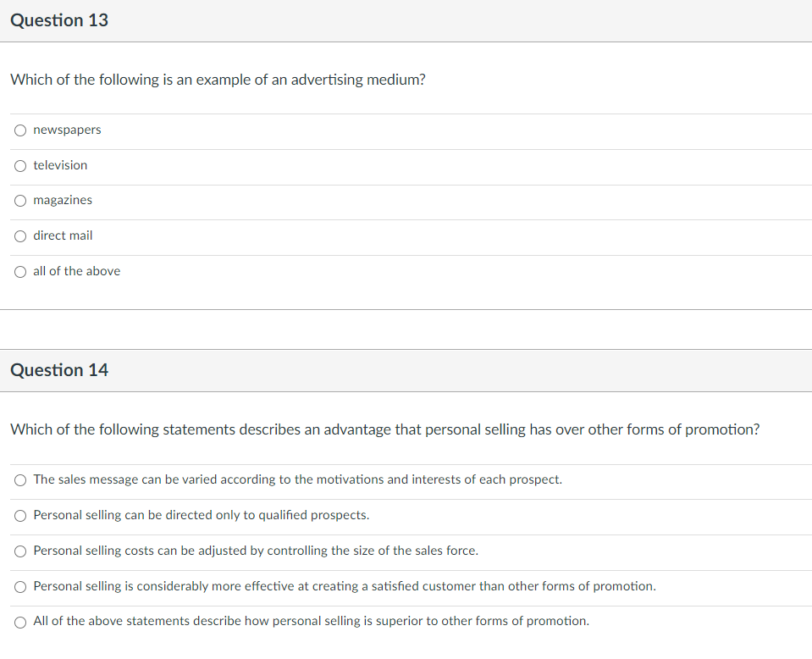Select the magazines radio option
812x659 pixels.
(x=20, y=201)
